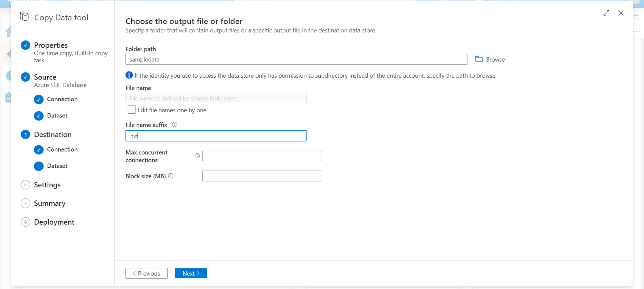Click the Next button
Viewport: 644px width, 289px height.
191,273
